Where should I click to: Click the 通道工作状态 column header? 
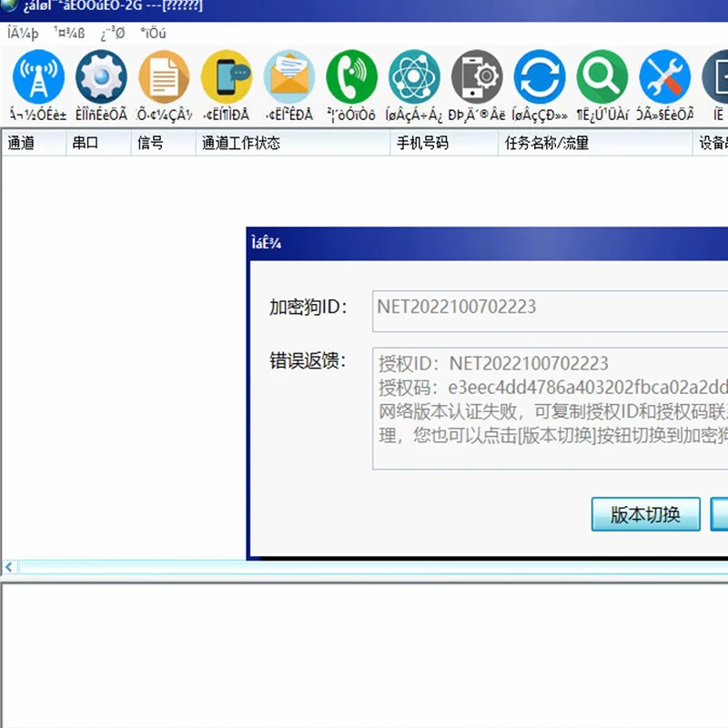[292, 143]
